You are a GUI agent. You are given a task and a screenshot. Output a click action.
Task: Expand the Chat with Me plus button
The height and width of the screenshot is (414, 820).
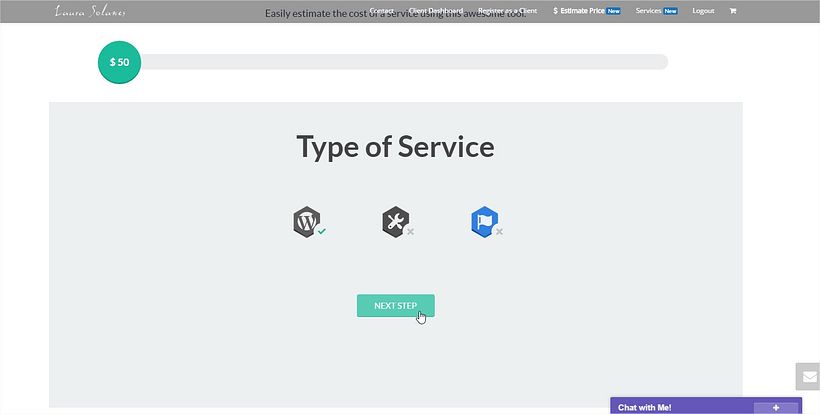pyautogui.click(x=776, y=408)
